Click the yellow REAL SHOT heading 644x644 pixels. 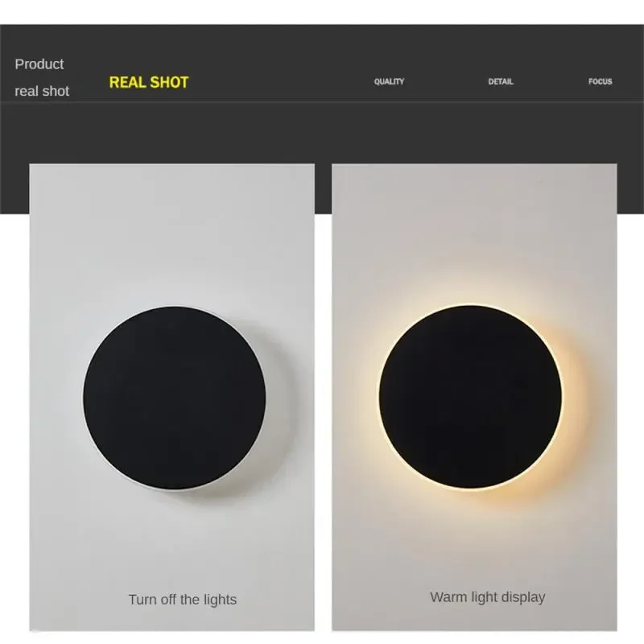(x=149, y=83)
